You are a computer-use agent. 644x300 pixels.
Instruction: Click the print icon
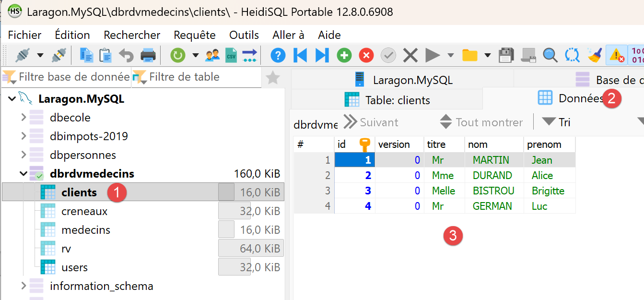coord(148,55)
